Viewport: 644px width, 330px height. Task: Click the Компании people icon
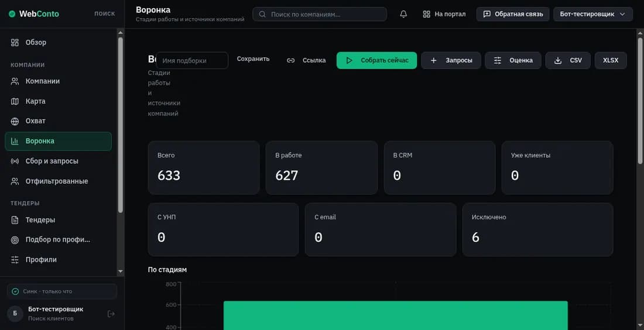[15, 81]
